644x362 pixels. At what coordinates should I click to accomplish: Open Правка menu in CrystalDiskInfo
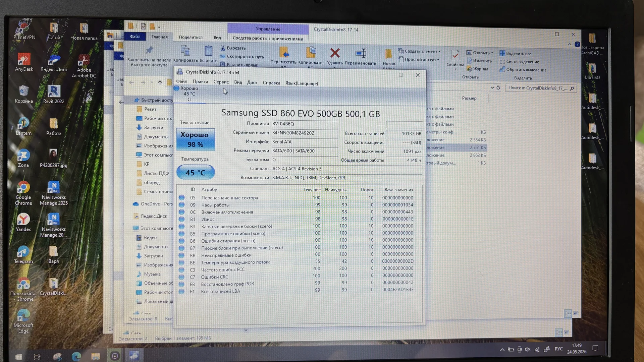[200, 81]
